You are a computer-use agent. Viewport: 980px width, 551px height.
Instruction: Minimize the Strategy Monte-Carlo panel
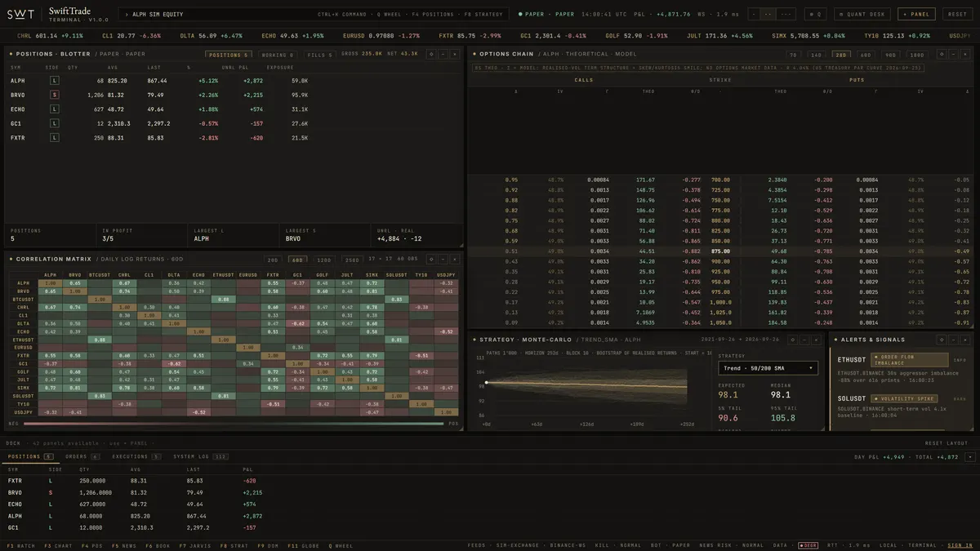click(804, 339)
